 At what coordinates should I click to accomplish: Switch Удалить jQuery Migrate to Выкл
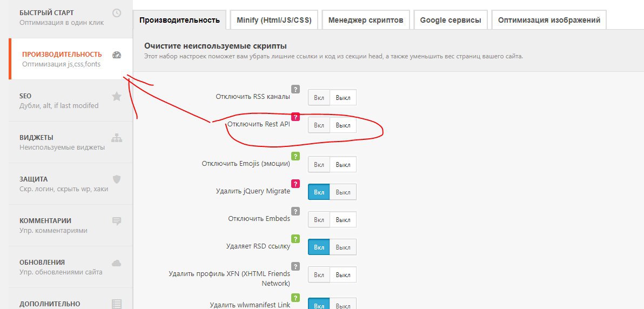(343, 192)
